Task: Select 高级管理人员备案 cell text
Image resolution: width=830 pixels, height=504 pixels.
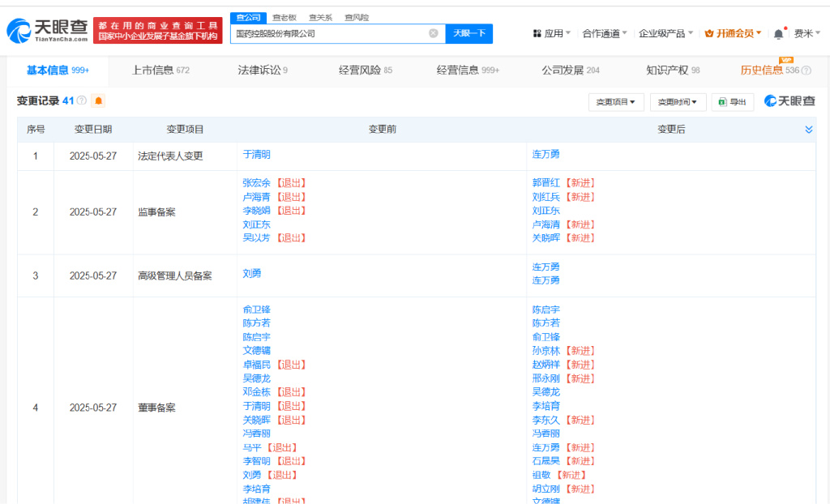Action: pos(175,275)
